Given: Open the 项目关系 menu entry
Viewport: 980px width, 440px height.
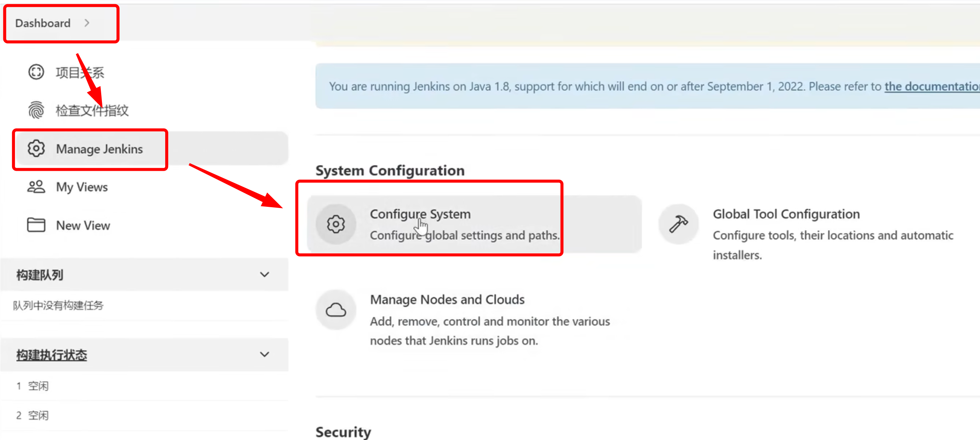Looking at the screenshot, I should [x=80, y=72].
